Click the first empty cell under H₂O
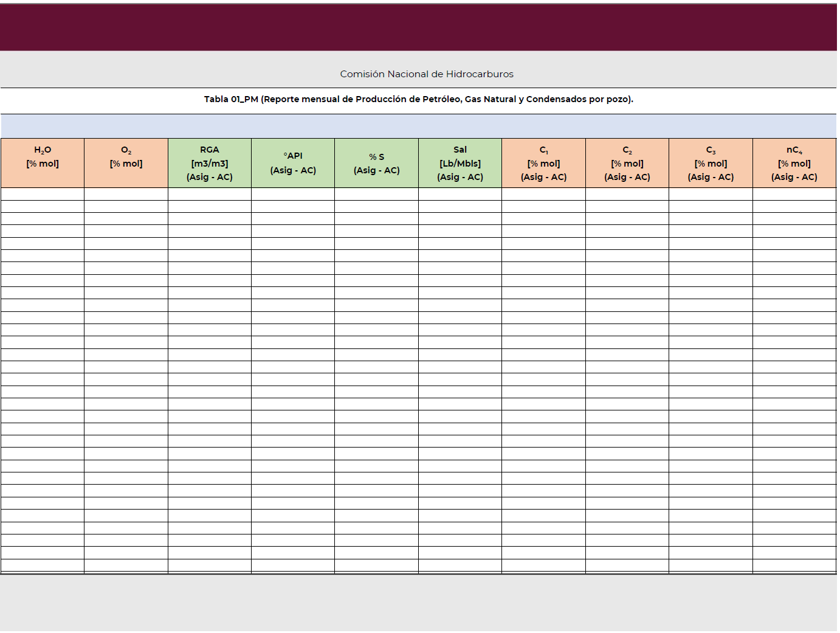The image size is (840, 633). click(42, 193)
